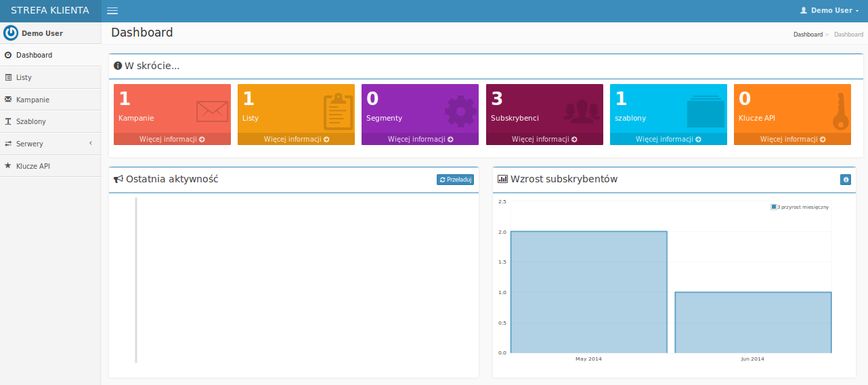Click the Jun 2014 chart bar
Viewport: 868px width, 385px height.
point(753,323)
